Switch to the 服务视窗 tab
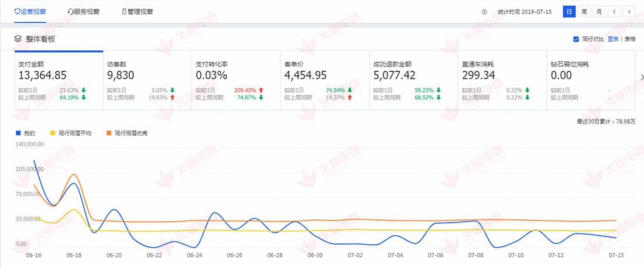Viewport: 644px width, 268px height. (x=83, y=12)
